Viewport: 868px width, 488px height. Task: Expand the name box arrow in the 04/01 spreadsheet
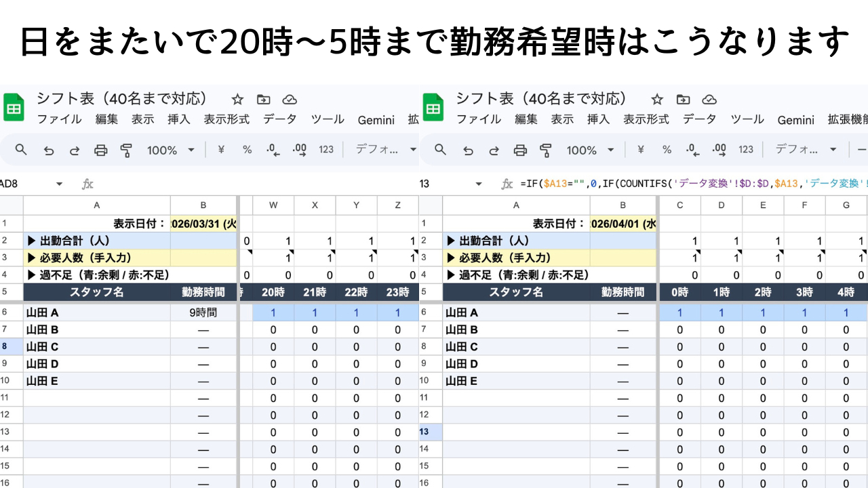click(x=479, y=184)
